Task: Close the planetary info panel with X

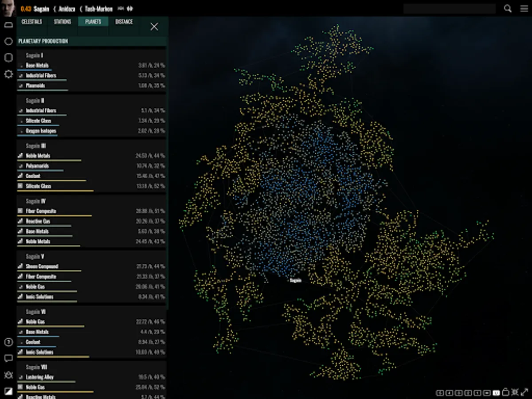Action: click(x=154, y=27)
